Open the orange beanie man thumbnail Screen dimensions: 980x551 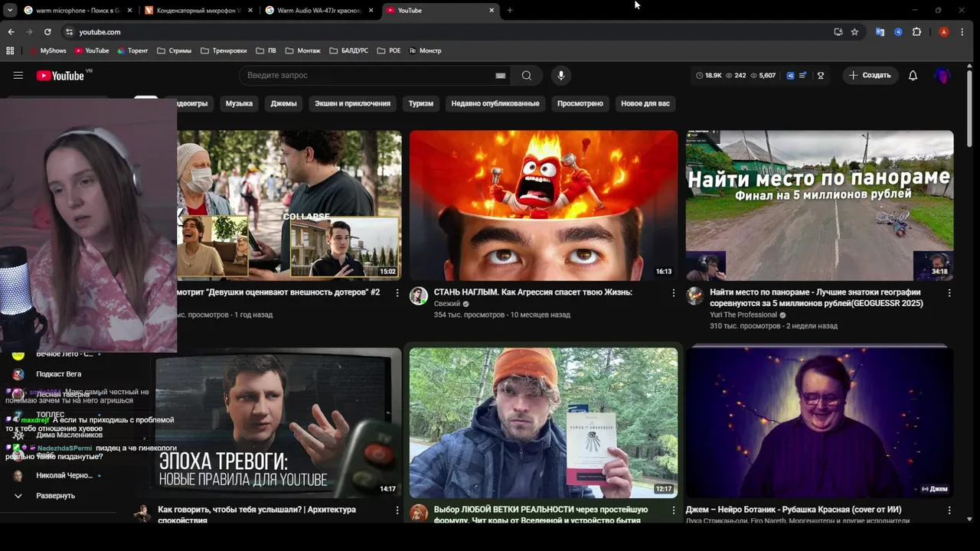click(x=544, y=422)
